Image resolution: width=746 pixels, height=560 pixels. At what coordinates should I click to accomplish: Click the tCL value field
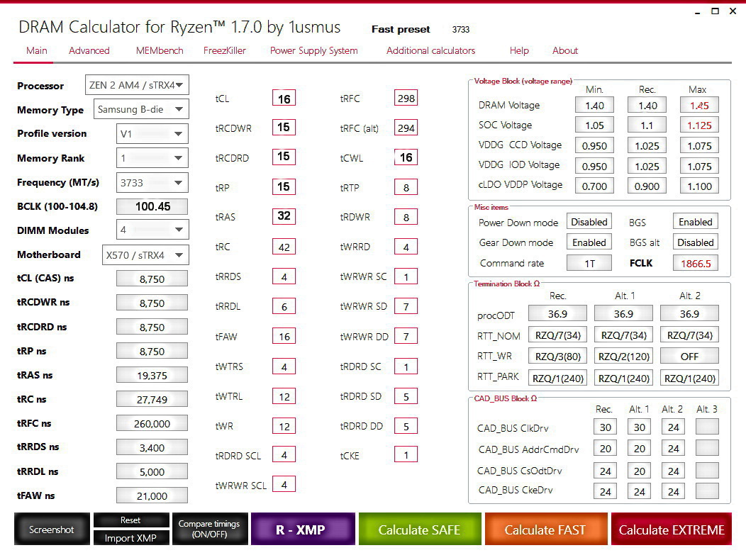point(284,99)
